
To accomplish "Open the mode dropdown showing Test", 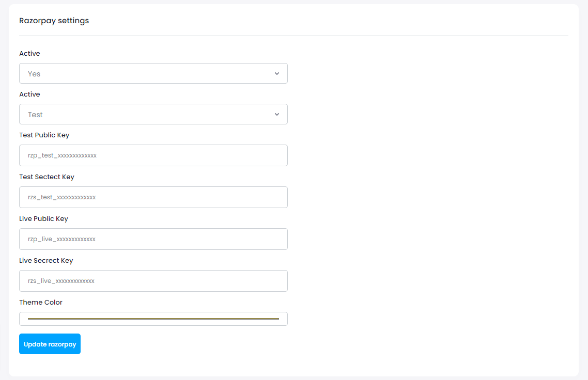I will (153, 114).
